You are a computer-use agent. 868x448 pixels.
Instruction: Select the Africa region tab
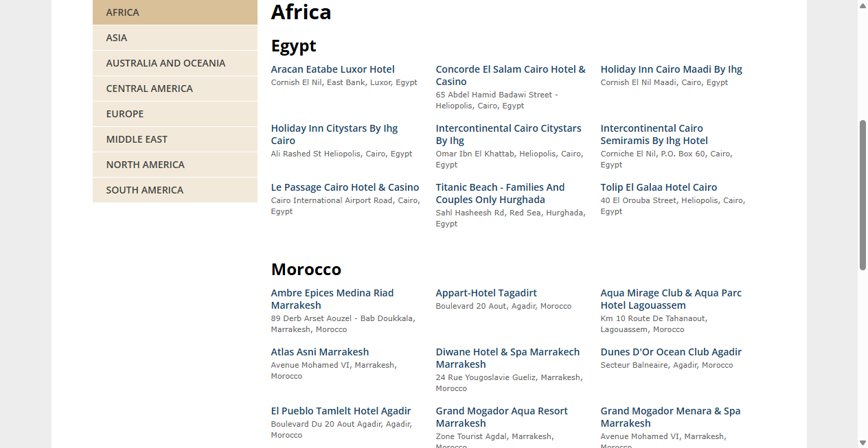(175, 12)
